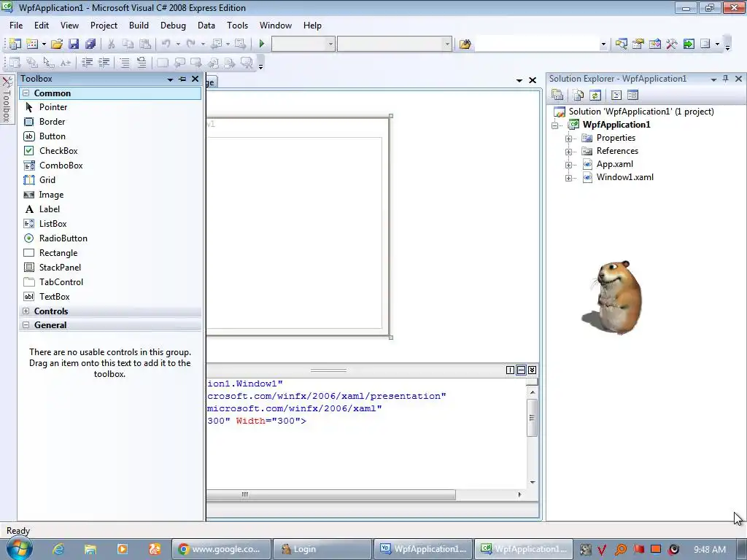This screenshot has width=747, height=560.
Task: Expand the App.xaml tree node
Action: pos(568,166)
